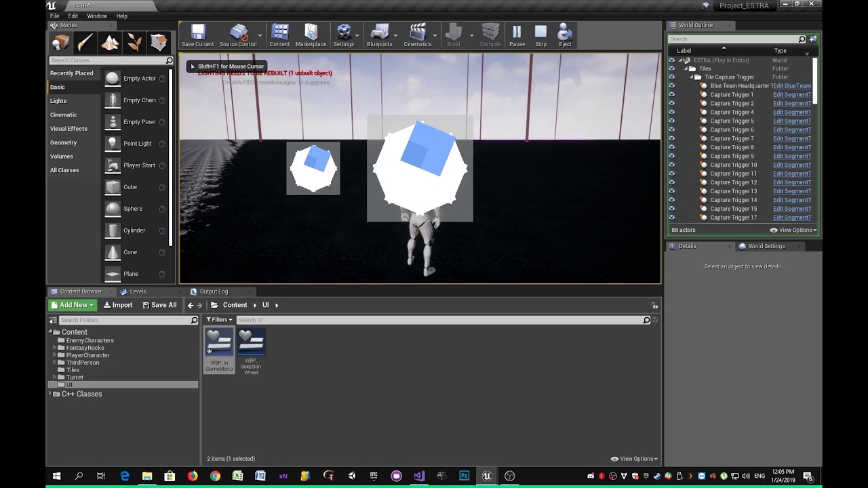This screenshot has height=488, width=868.
Task: Click Save Current in the toolbar
Action: click(198, 36)
